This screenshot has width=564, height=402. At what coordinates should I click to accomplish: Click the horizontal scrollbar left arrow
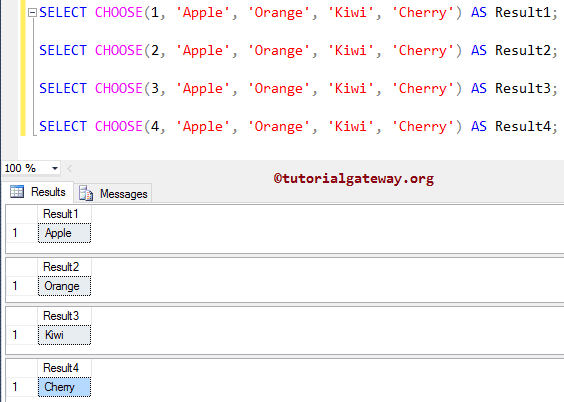69,168
